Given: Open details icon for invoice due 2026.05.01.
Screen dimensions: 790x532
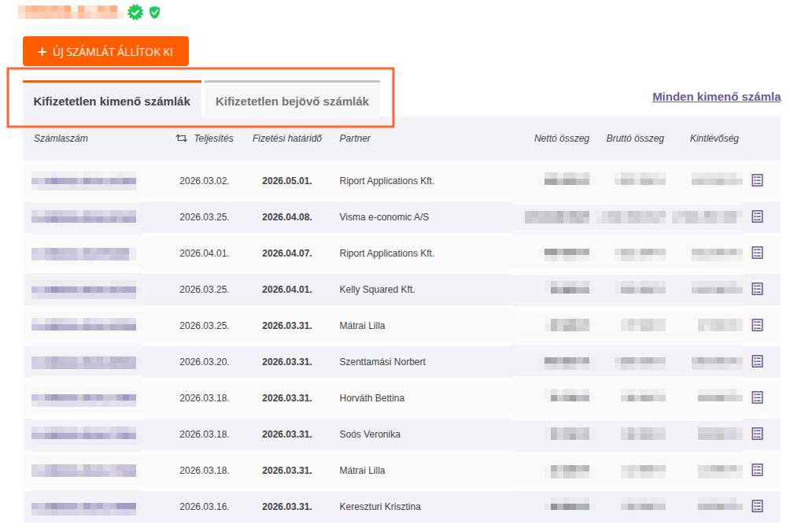Looking at the screenshot, I should coord(757,180).
